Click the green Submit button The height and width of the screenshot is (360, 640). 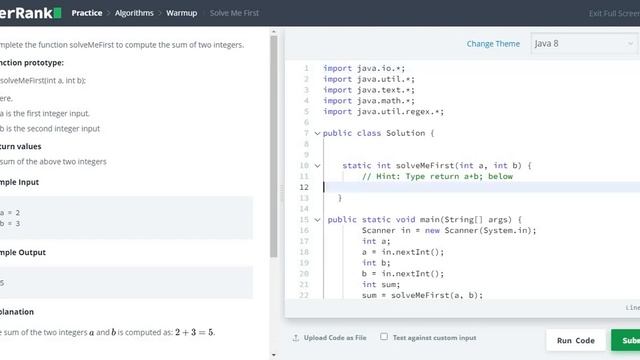point(625,340)
